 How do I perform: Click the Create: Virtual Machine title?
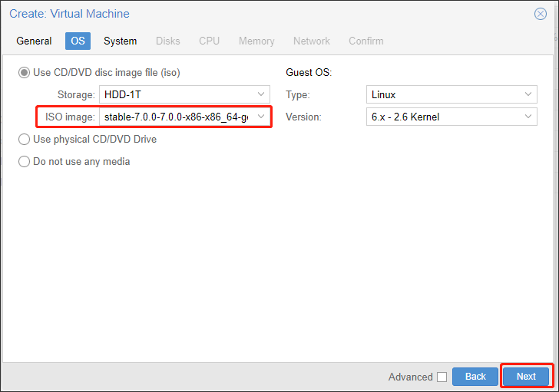tap(69, 14)
